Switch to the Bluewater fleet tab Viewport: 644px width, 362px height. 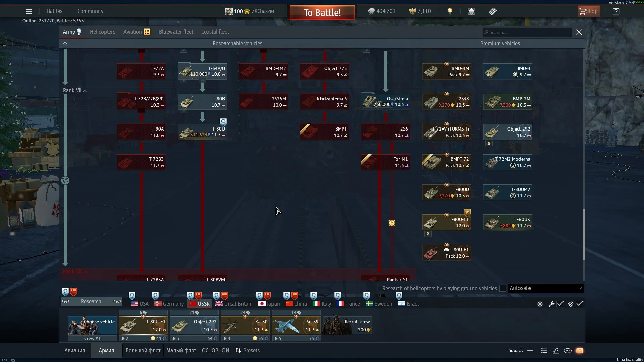[x=176, y=32]
